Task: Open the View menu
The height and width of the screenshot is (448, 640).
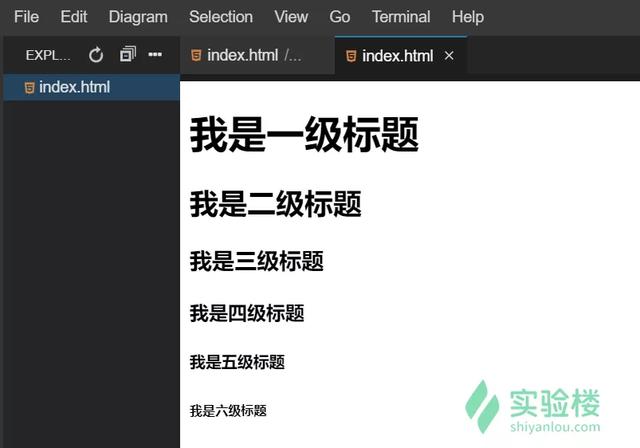Action: click(x=291, y=17)
